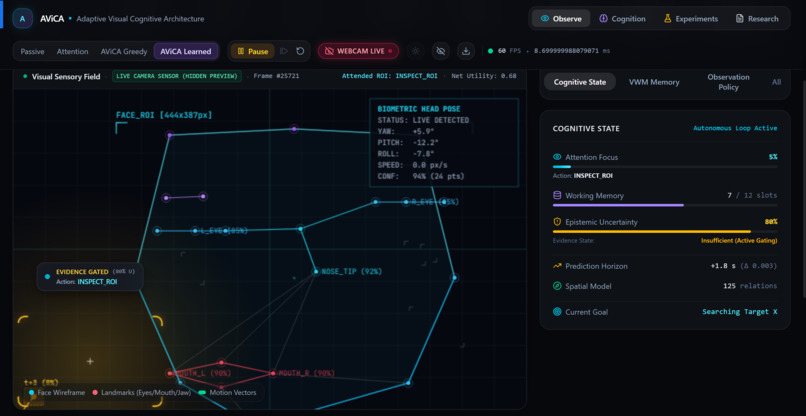The height and width of the screenshot is (416, 806).
Task: Select the Cognitive State panel tab
Action: click(580, 82)
